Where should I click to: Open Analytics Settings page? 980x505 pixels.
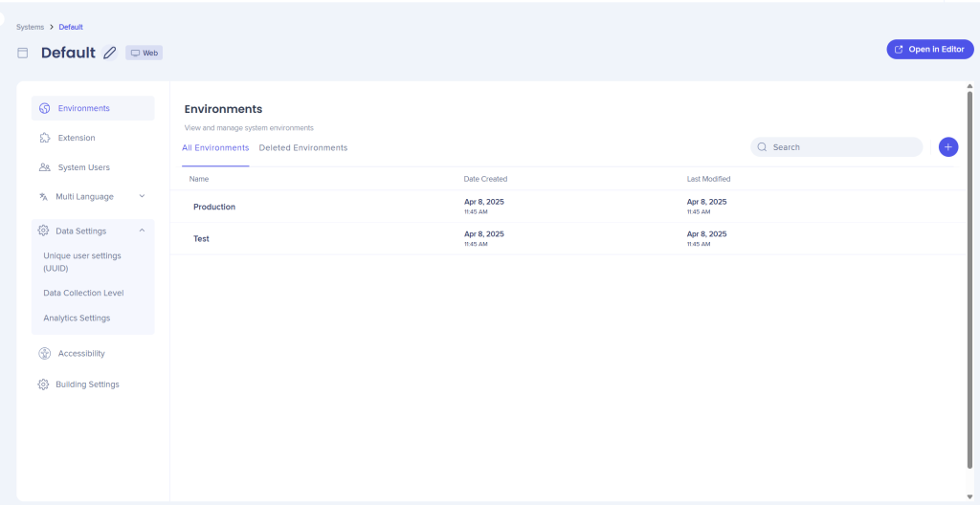(x=77, y=318)
